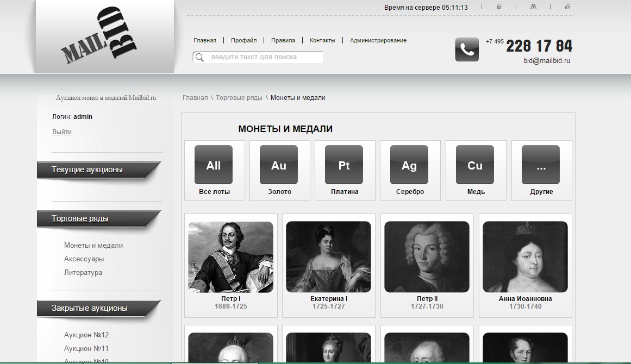The image size is (631, 364).
Task: Click the 228 17 84 phone number
Action: 539,46
